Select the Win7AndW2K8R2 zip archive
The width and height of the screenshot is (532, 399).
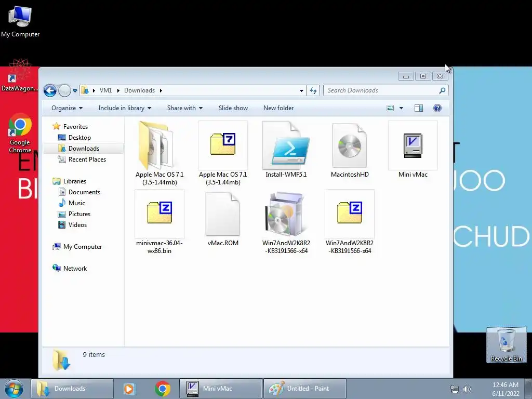tap(350, 222)
